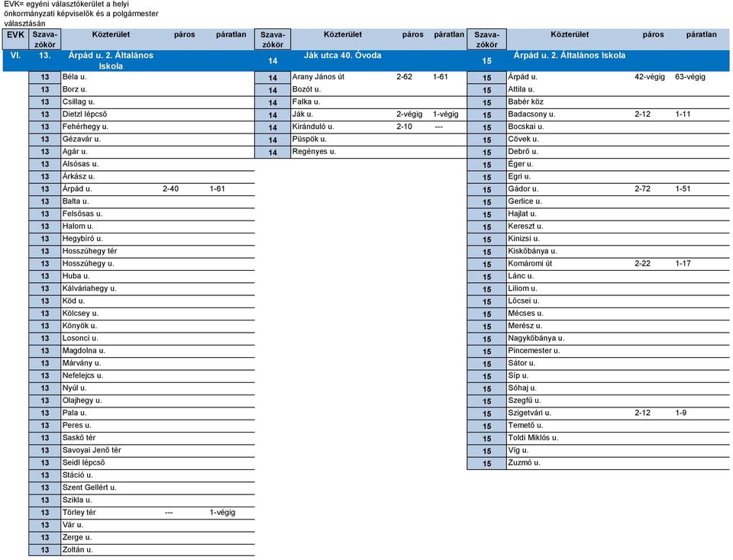Click the '1-9' odd range value
The height and width of the screenshot is (560, 733).
[x=681, y=413]
